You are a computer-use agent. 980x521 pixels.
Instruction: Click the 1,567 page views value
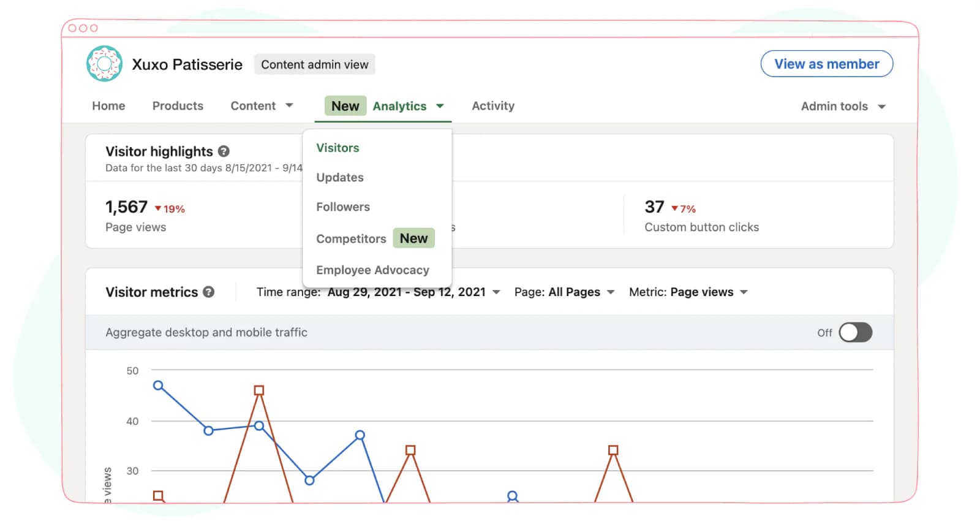[x=127, y=207]
